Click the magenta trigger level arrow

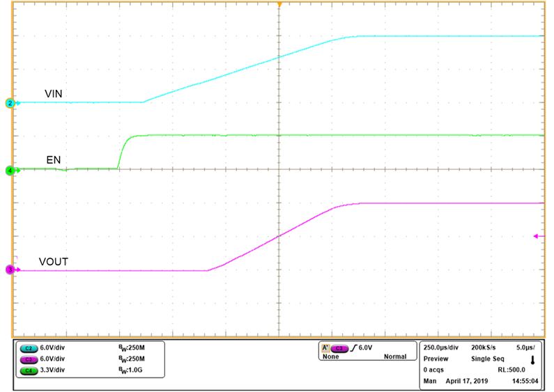[539, 236]
